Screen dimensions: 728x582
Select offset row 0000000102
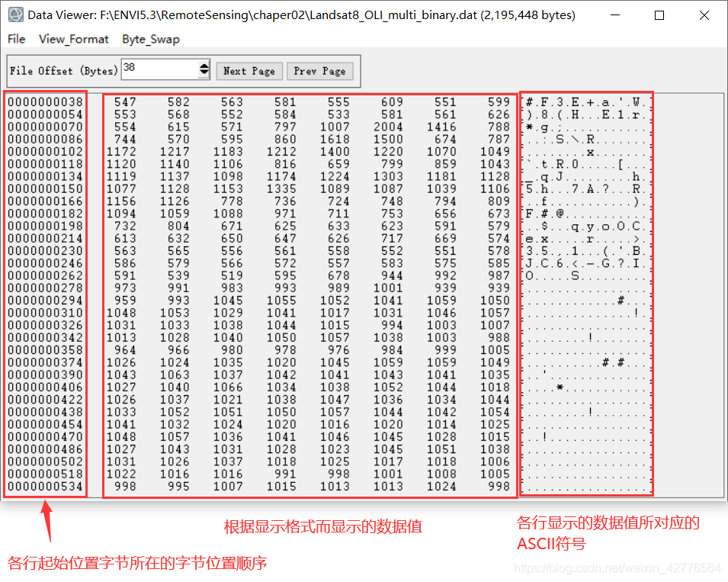[x=45, y=152]
